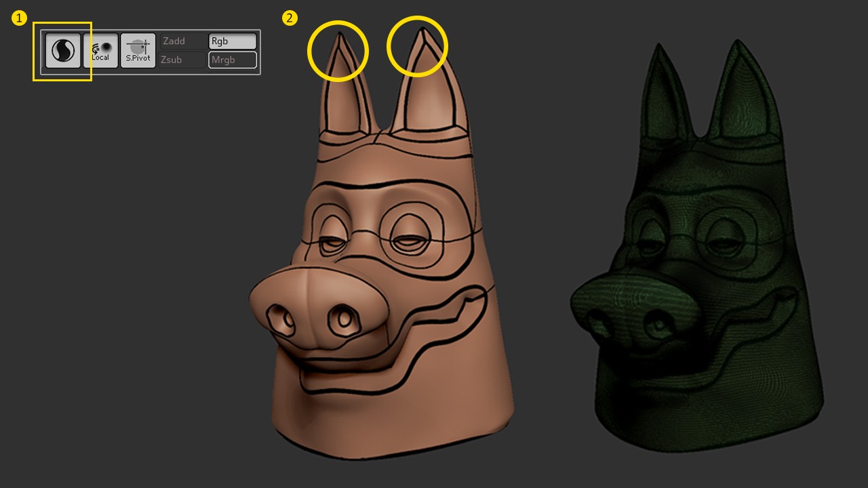Click the brown model's right nostril
This screenshot has width=868, height=488.
point(342,319)
